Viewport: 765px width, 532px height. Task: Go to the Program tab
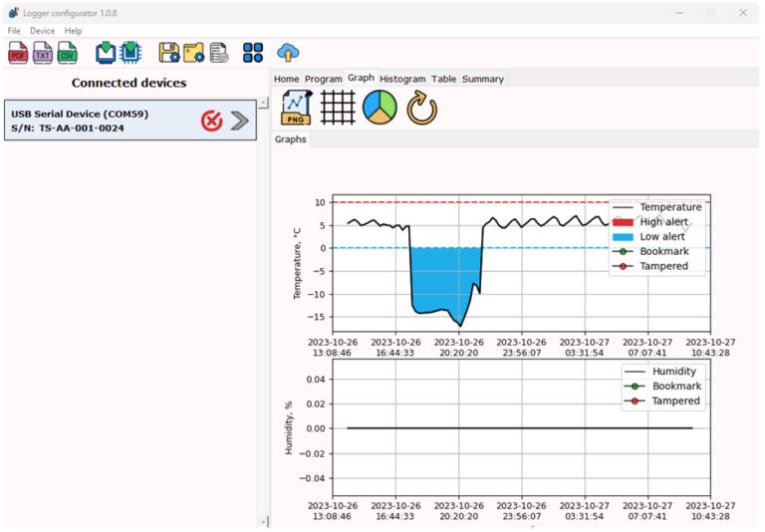point(323,79)
